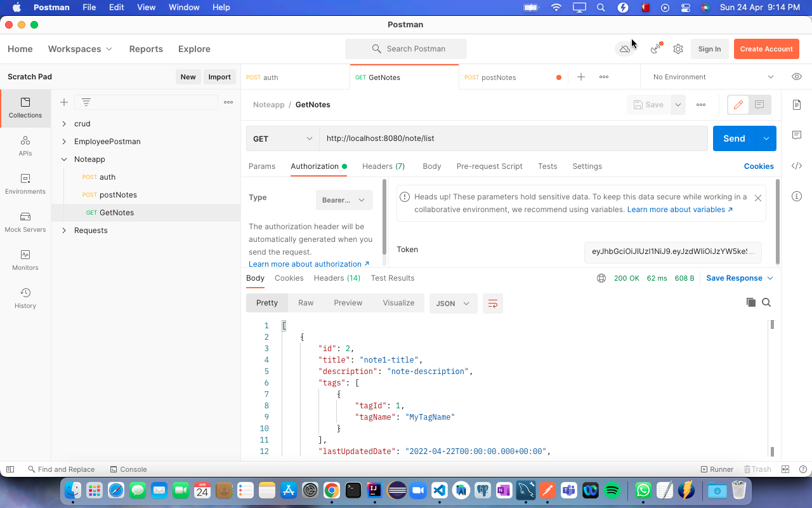This screenshot has width=812, height=508.
Task: Toggle sidebar icon in the status bar
Action: pos(10,469)
